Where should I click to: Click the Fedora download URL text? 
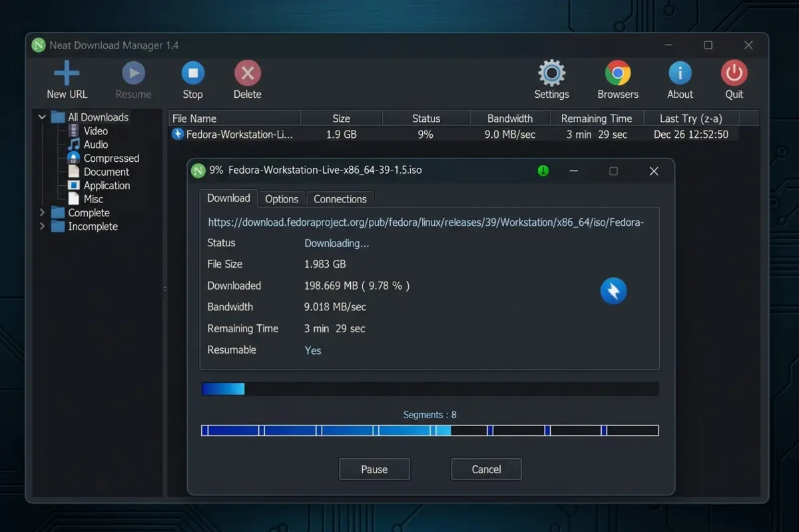pyautogui.click(x=426, y=222)
